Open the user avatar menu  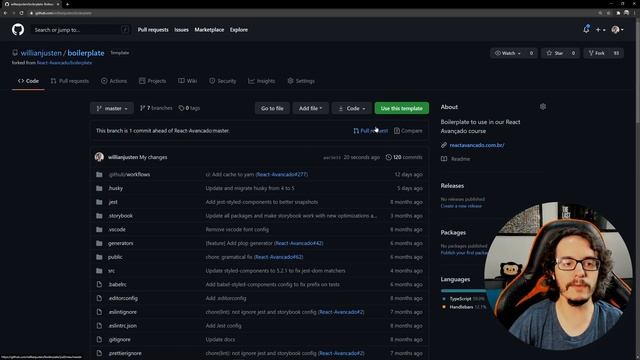click(x=617, y=29)
